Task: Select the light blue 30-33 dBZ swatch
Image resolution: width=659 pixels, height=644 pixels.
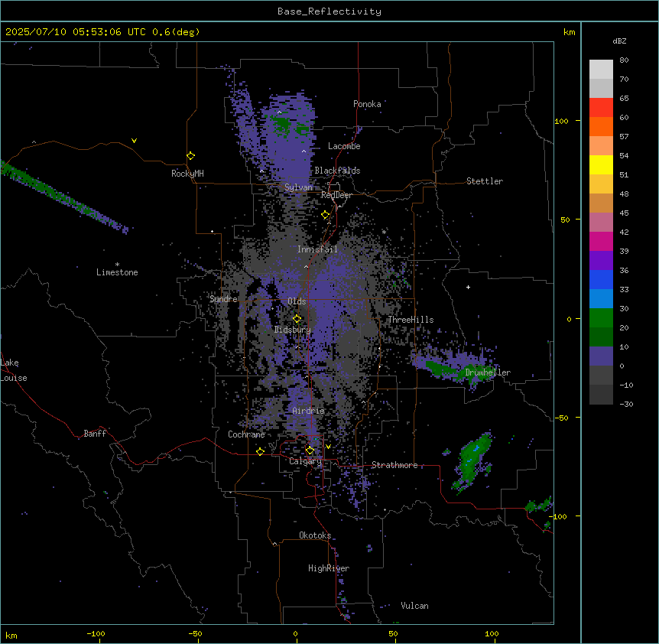Action: (x=601, y=299)
